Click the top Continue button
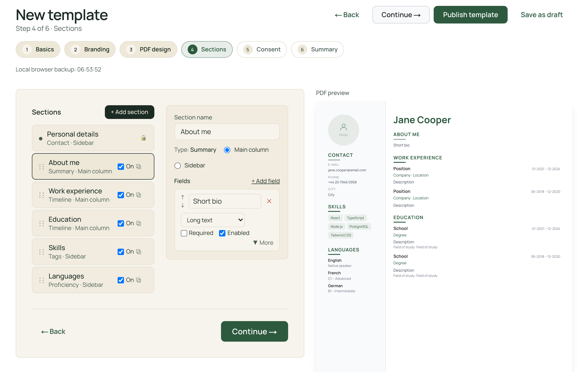Viewport: 588px width, 372px height. pyautogui.click(x=401, y=15)
